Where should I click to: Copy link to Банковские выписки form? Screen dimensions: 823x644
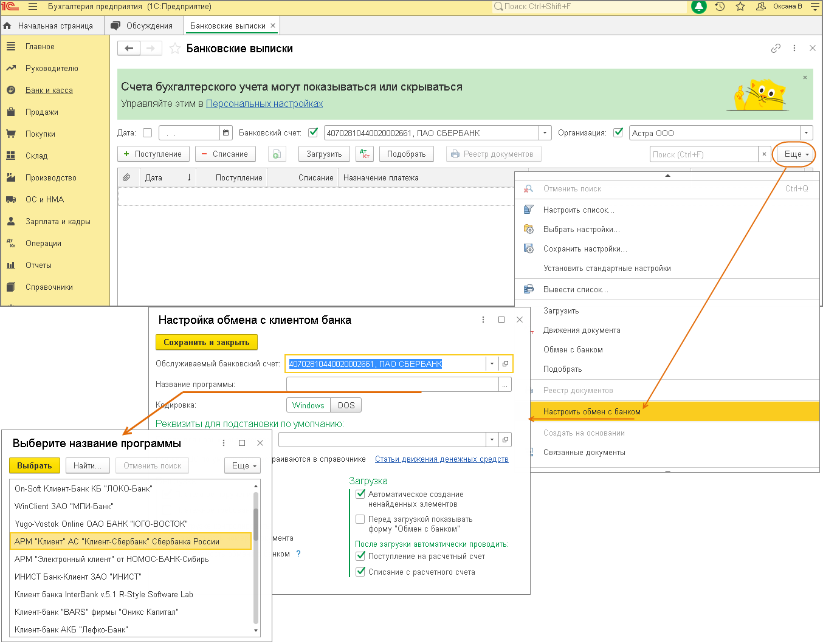pos(776,48)
